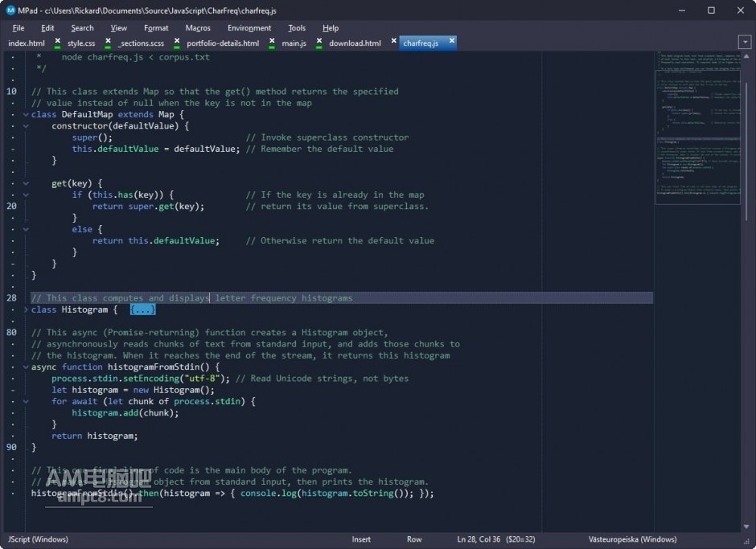Switch to the style.css tab
756x549 pixels.
click(x=81, y=43)
